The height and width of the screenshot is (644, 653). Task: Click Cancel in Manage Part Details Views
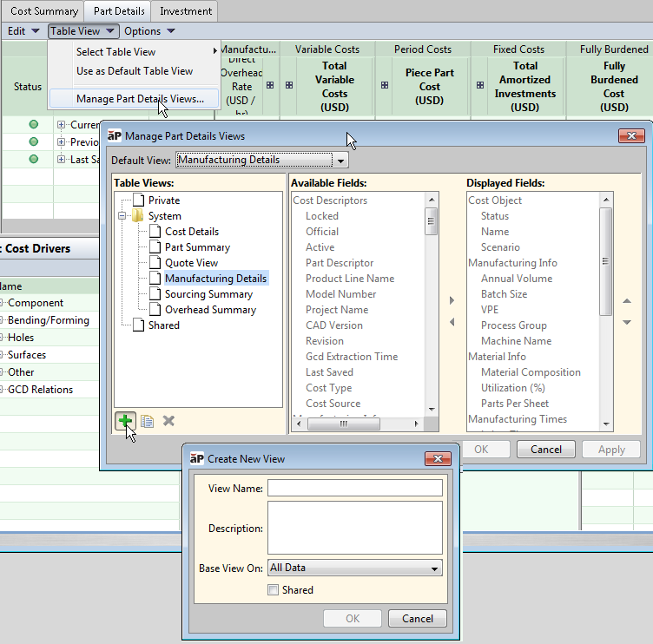[x=545, y=450]
